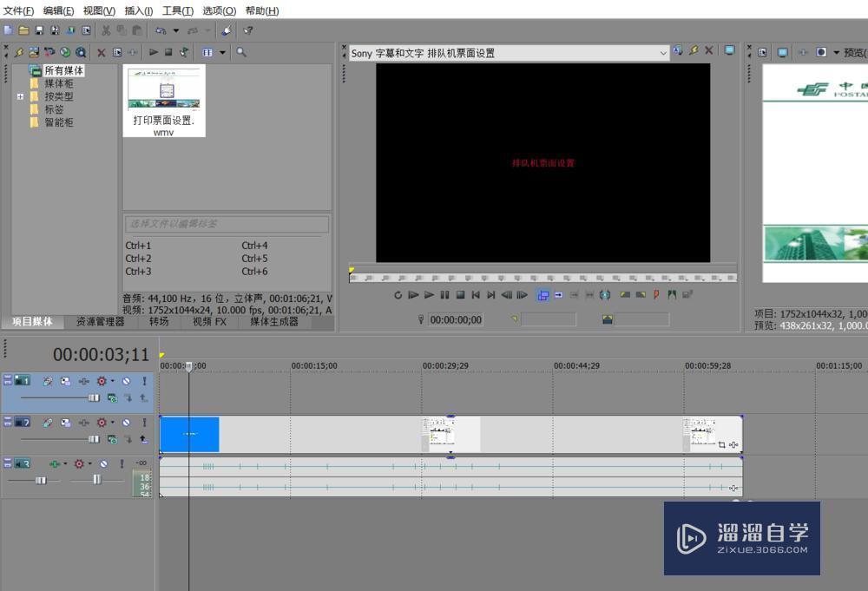Click track 1 Compositing Mode icon
Image resolution: width=868 pixels, height=591 pixels.
(x=112, y=397)
